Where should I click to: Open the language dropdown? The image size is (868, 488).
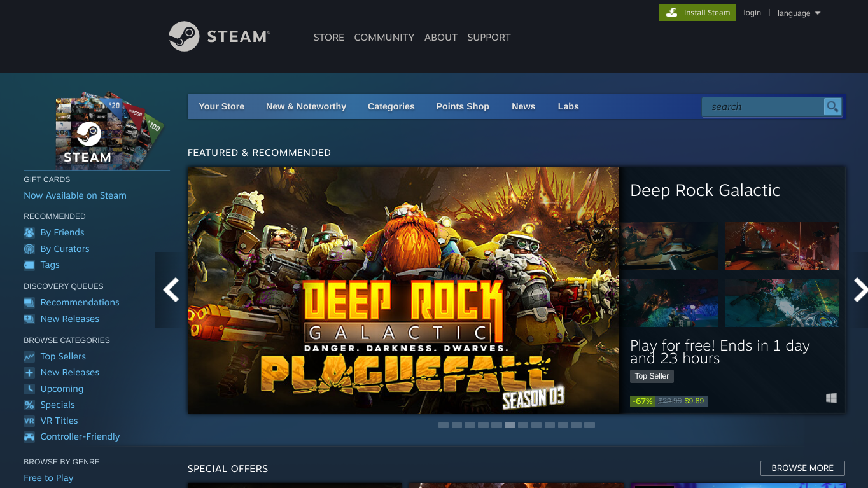tap(799, 13)
